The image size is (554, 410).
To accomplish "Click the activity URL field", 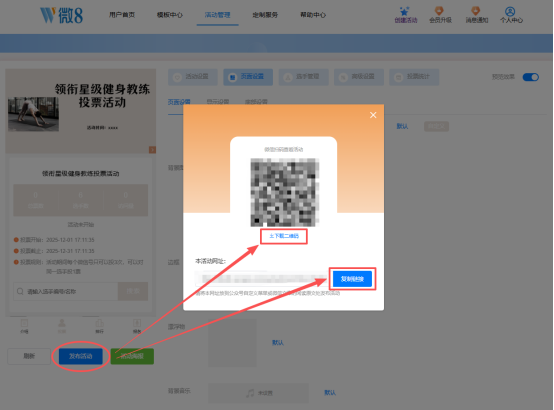I will (262, 279).
